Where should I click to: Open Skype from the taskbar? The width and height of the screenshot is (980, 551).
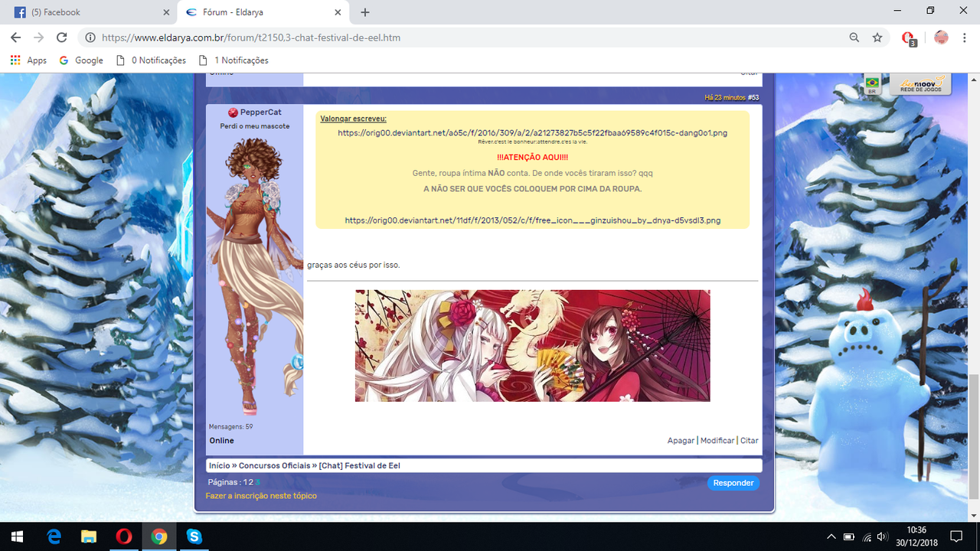[194, 536]
